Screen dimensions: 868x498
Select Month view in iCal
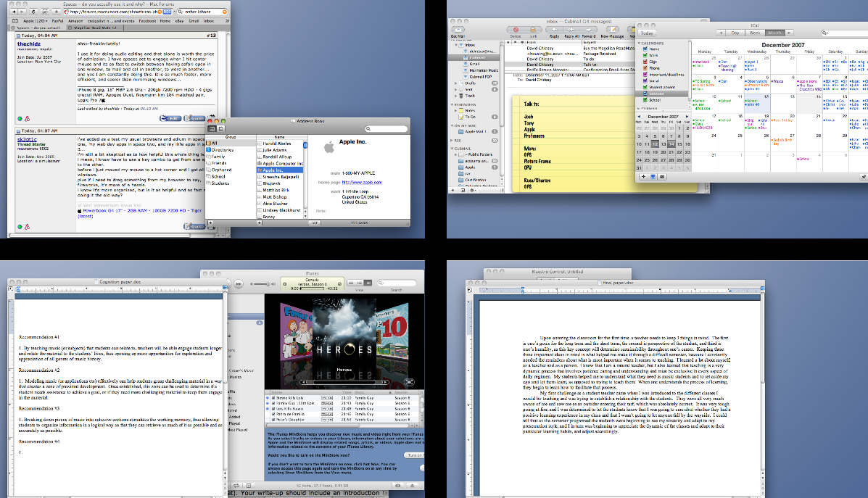[x=774, y=33]
